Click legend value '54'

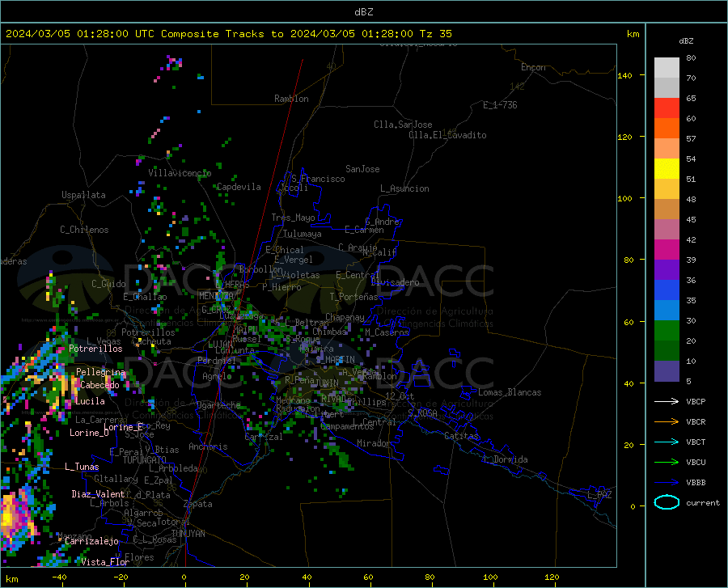pyautogui.click(x=691, y=159)
